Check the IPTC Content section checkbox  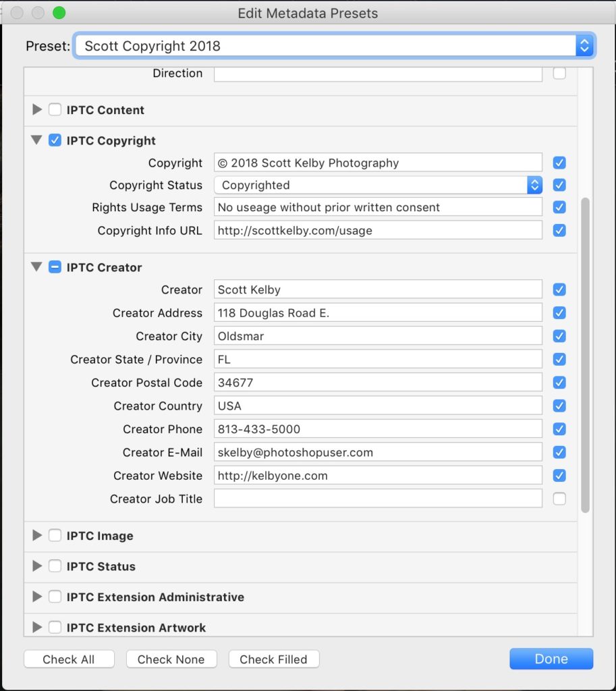55,109
